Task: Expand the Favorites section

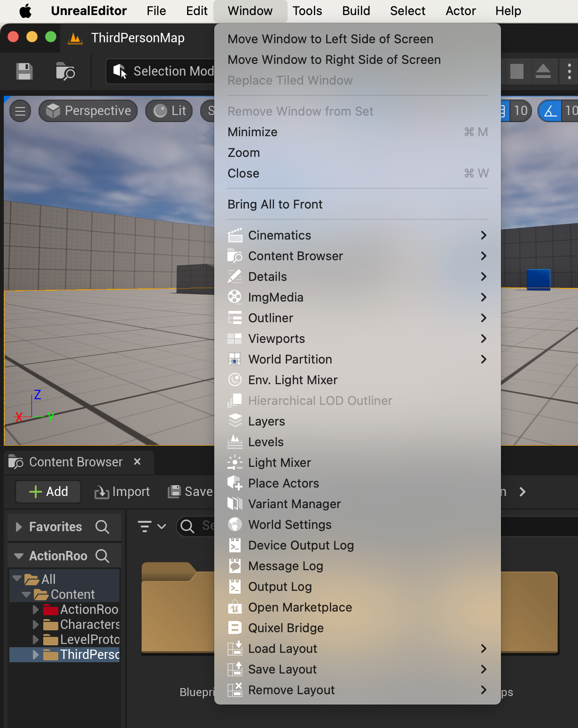Action: (19, 527)
